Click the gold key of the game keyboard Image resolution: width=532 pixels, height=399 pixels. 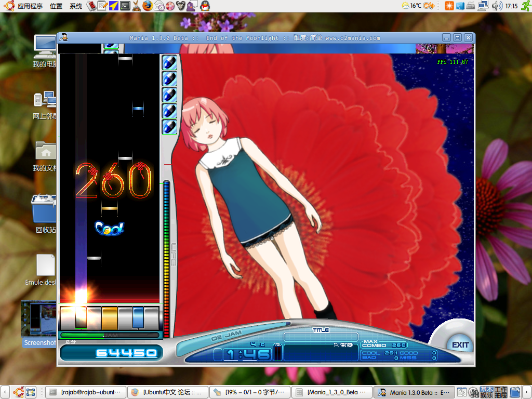[110, 318]
